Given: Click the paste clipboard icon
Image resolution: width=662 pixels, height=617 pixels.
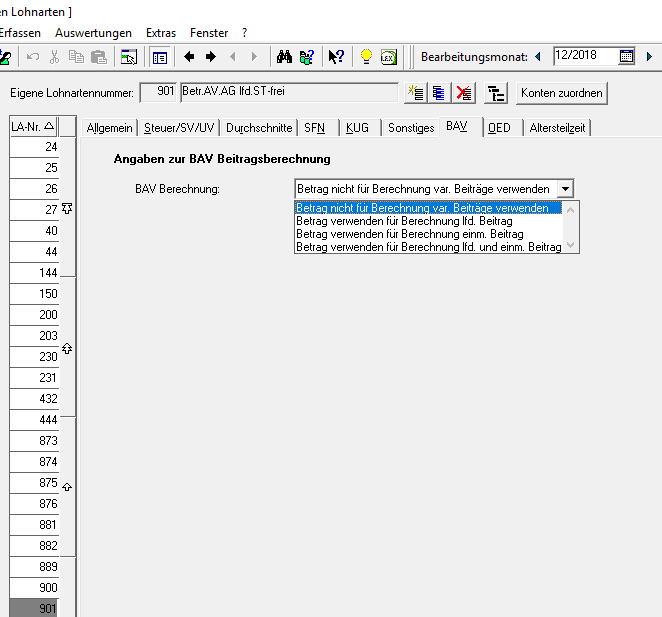Looking at the screenshot, I should coord(99,57).
